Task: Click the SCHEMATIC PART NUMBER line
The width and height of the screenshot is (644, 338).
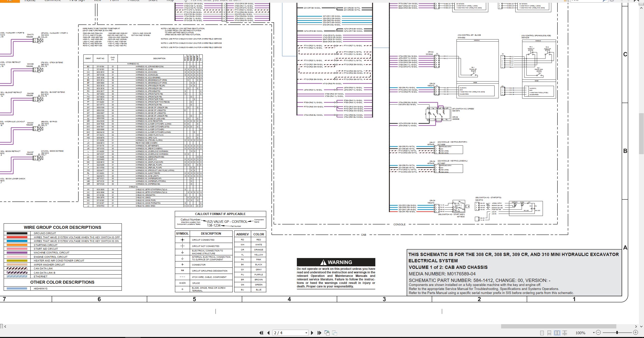Action: [479, 280]
